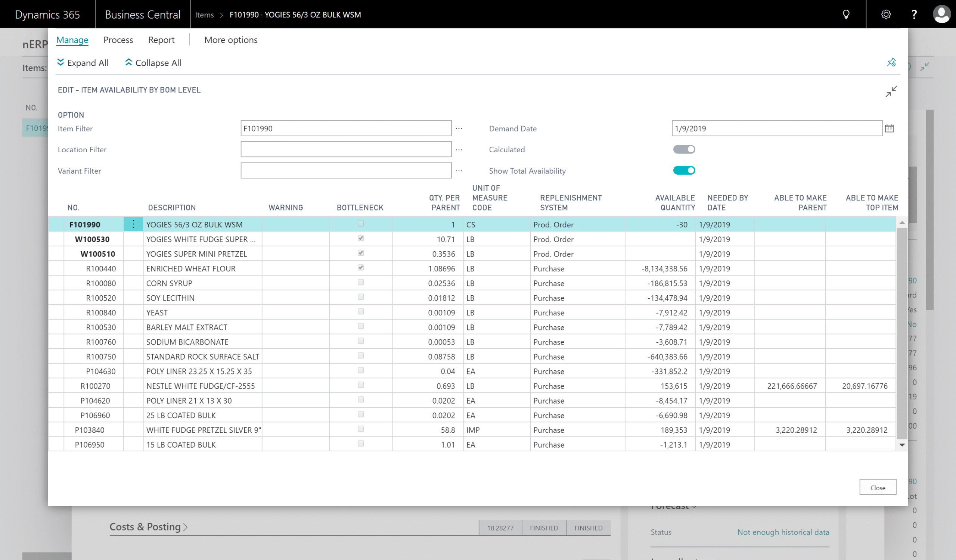Click the Location Filter input field

pos(345,149)
